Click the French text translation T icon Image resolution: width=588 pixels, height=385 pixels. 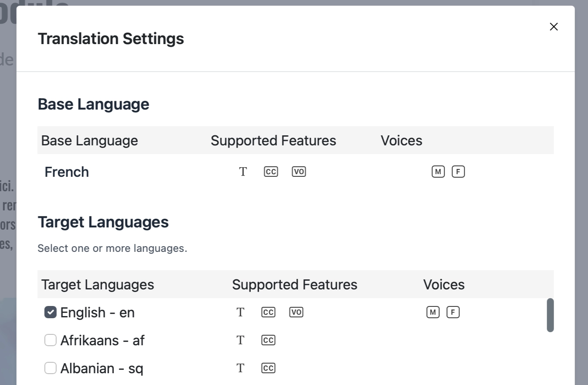[243, 172]
